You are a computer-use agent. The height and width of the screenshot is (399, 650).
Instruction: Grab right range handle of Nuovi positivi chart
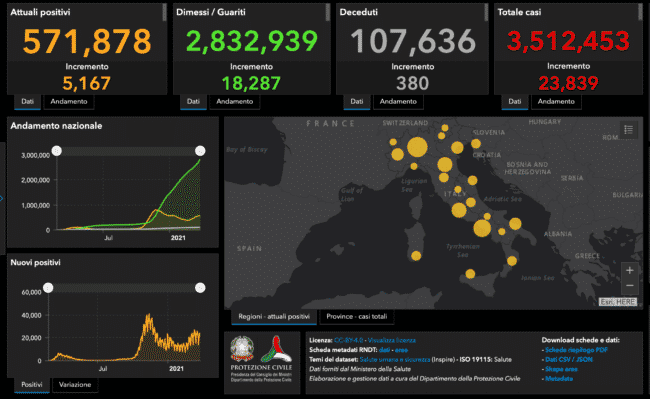[x=200, y=288]
